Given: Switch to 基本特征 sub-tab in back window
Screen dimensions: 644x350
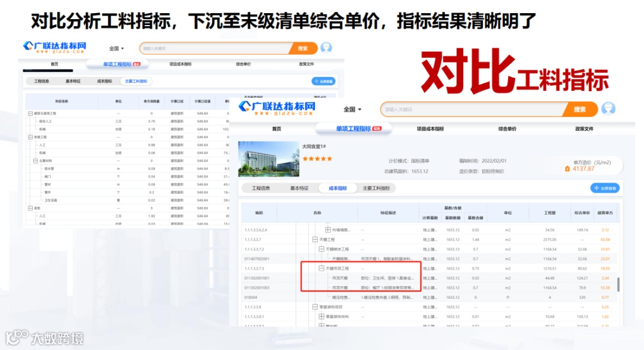Looking at the screenshot, I should [73, 81].
